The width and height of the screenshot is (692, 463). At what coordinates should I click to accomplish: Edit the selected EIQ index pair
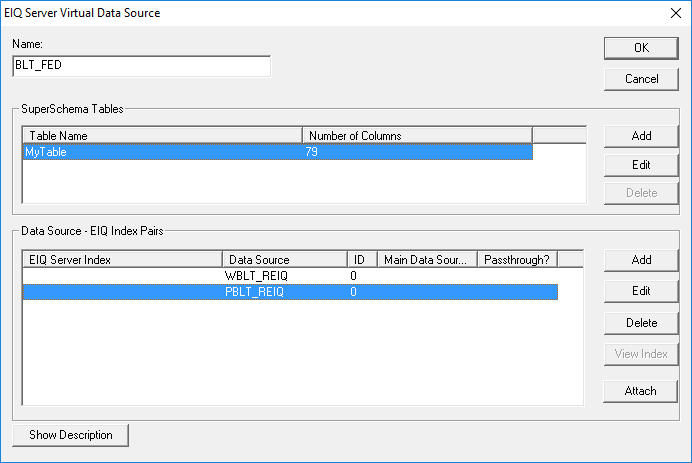[x=641, y=291]
